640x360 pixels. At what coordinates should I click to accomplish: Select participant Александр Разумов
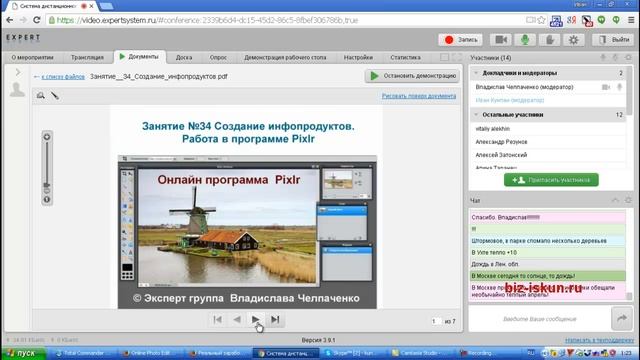[x=501, y=142]
